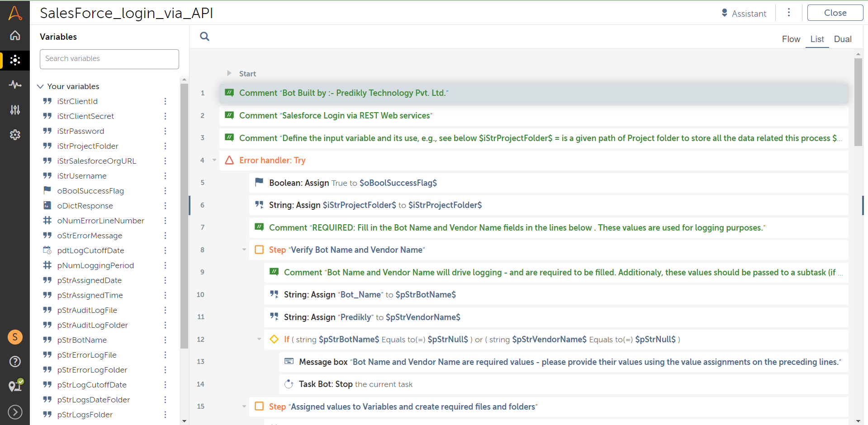Open the Administration gear icon in sidebar
This screenshot has width=868, height=425.
pyautogui.click(x=15, y=135)
